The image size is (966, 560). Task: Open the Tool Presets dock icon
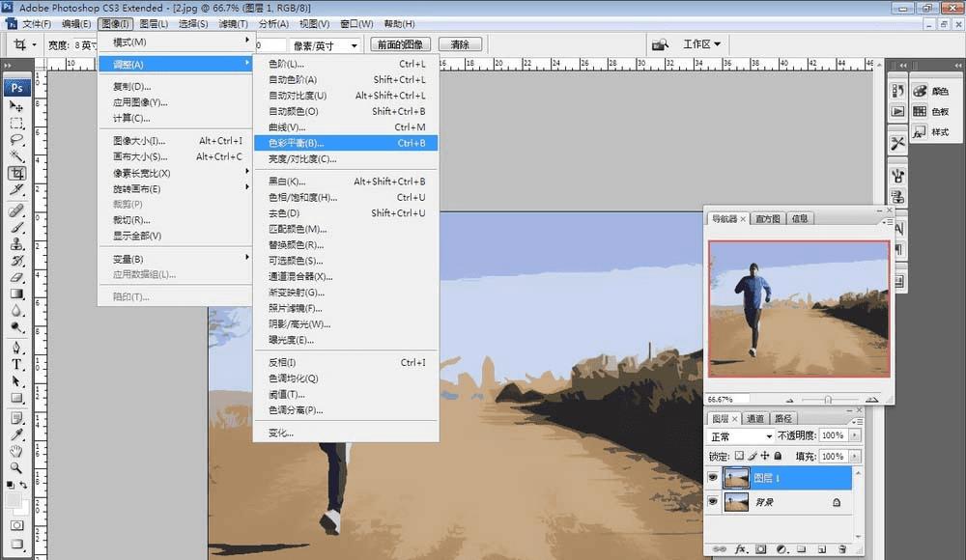(897, 144)
